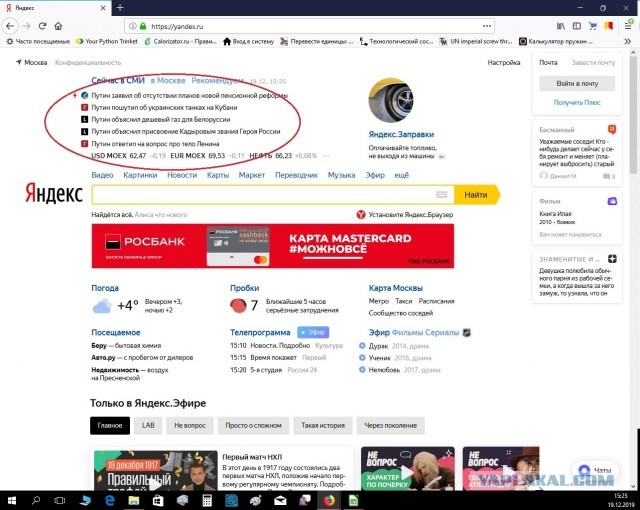
Task: Open the Чаты chat button
Action: point(596,470)
